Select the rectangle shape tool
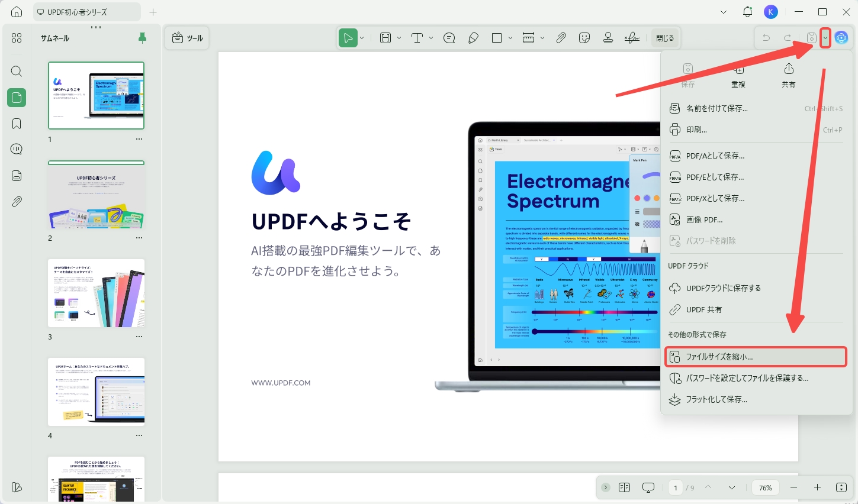This screenshot has height=504, width=858. point(497,38)
